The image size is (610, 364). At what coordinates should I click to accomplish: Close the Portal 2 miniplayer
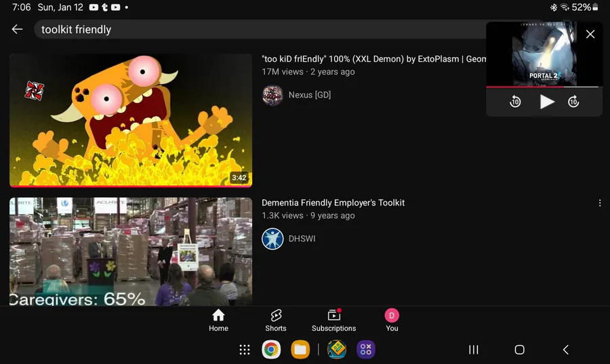click(590, 34)
